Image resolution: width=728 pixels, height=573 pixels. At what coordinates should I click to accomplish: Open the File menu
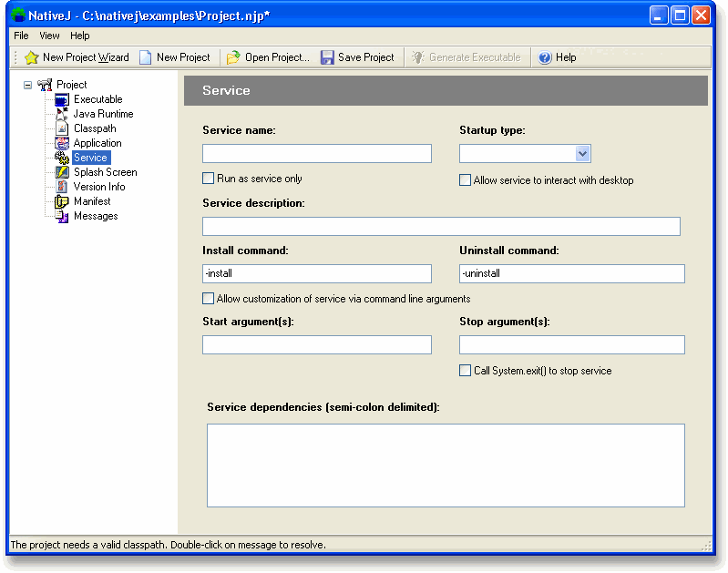coord(21,36)
